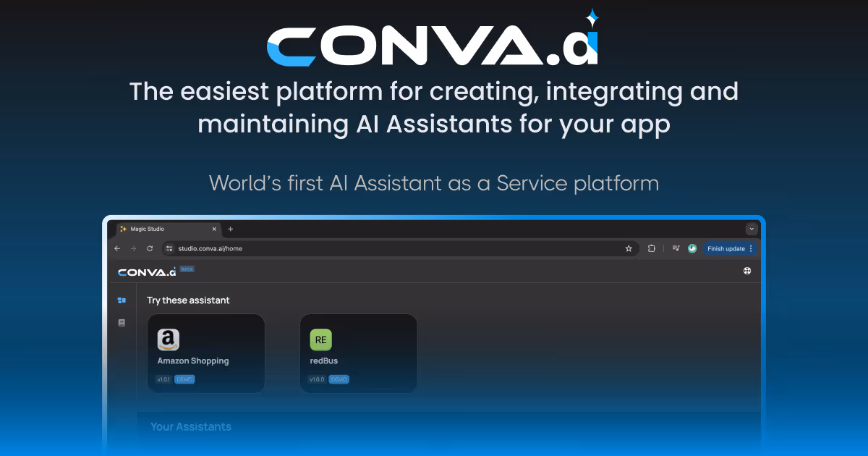Select the dashboard grid icon in the sidebar

point(122,300)
